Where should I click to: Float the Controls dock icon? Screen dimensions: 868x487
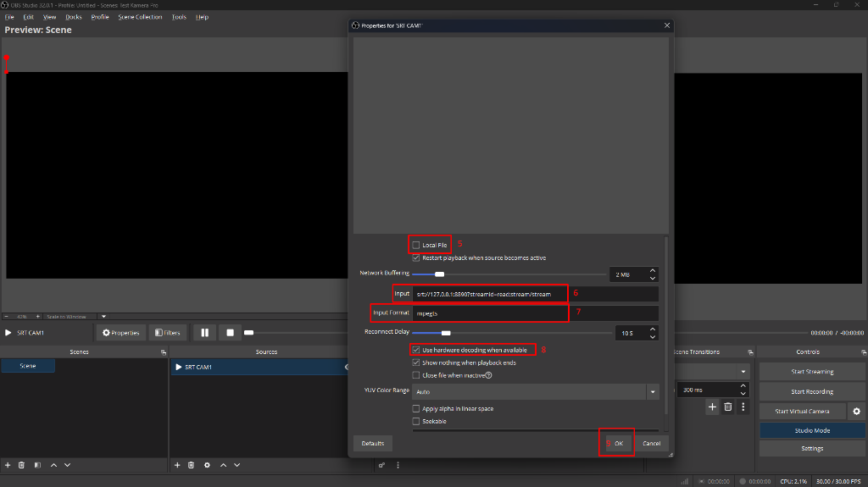tap(864, 352)
